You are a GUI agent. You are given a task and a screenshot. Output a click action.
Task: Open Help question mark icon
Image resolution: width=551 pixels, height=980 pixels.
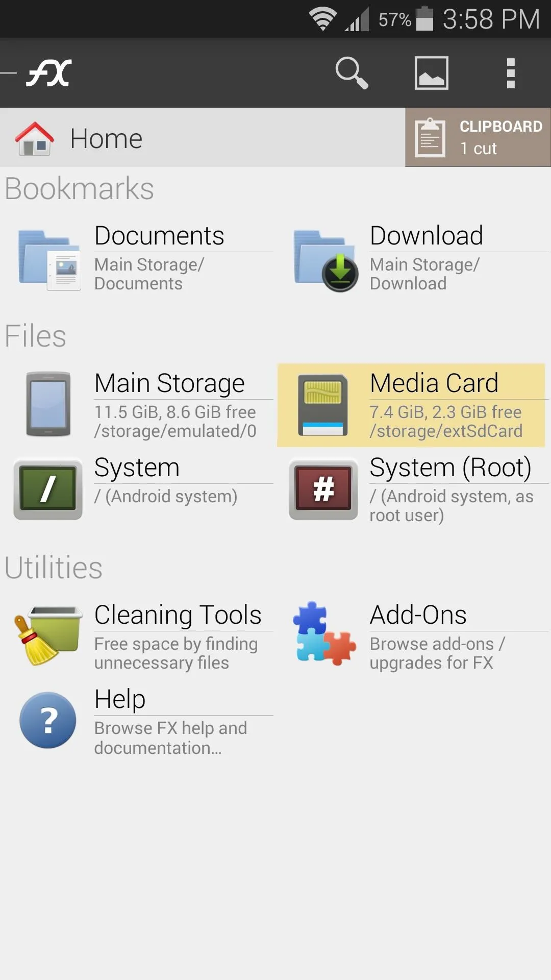tap(48, 720)
